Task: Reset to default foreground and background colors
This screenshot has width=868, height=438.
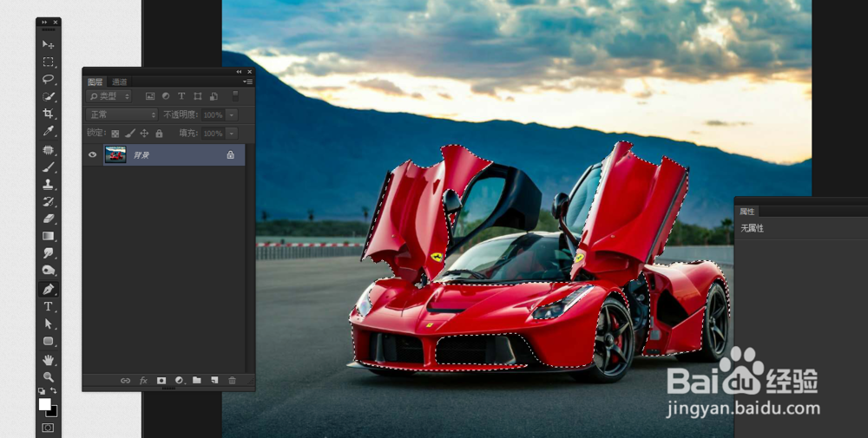Action: 42,390
